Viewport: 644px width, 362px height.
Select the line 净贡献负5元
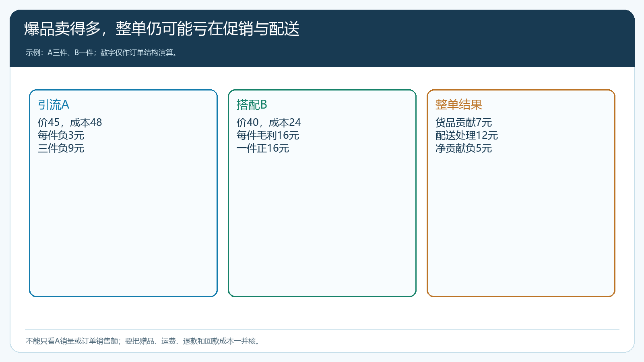point(464,148)
